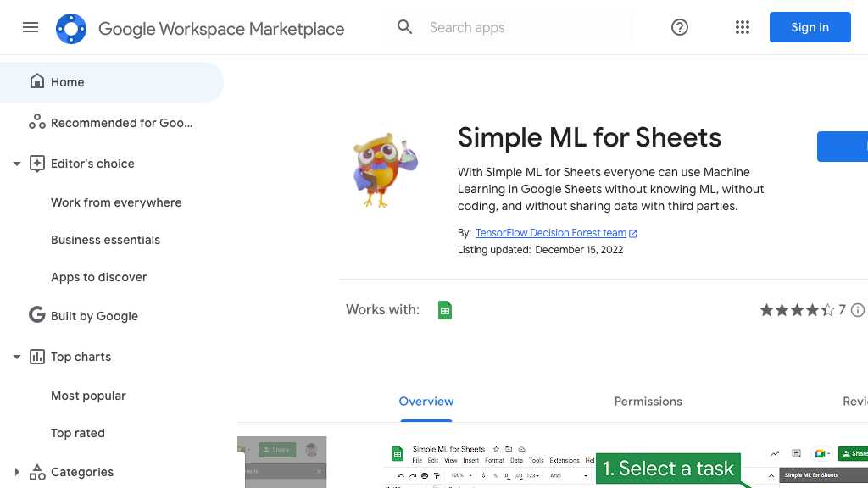The height and width of the screenshot is (488, 868).
Task: Click the search magnifier icon
Action: 404,26
